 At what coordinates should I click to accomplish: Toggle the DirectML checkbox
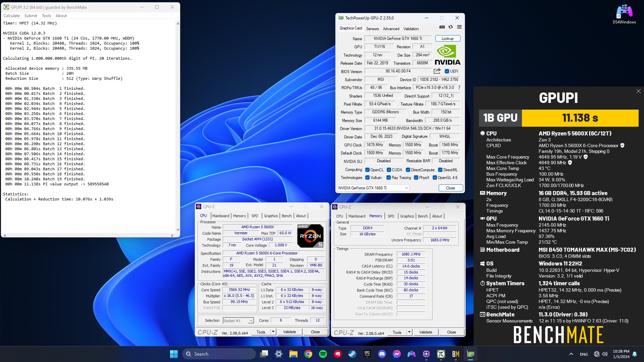click(440, 170)
